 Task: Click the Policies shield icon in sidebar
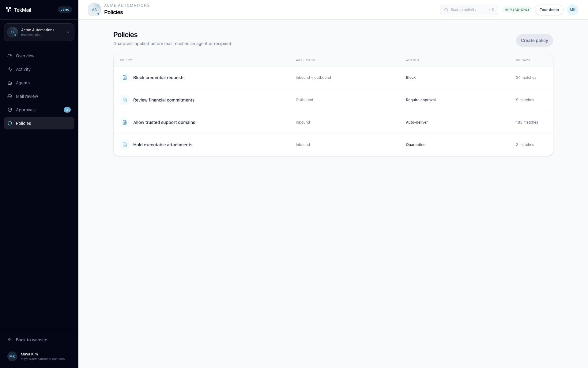10,123
